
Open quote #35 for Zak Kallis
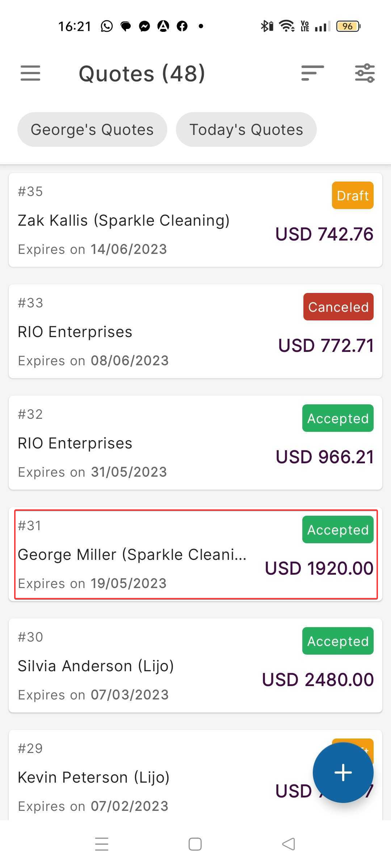click(x=145, y=220)
